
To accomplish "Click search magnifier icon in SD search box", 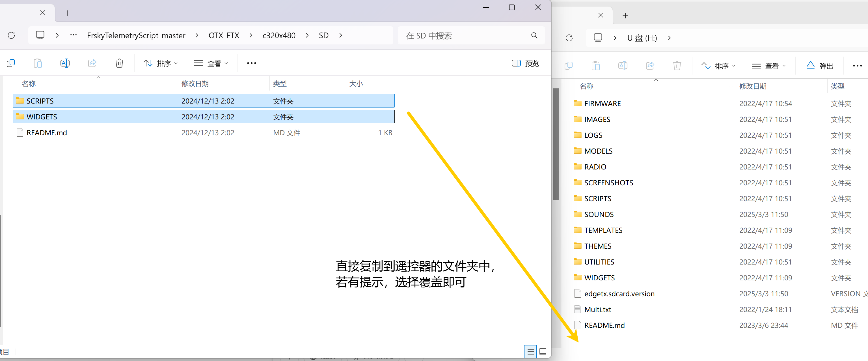I will [x=534, y=35].
